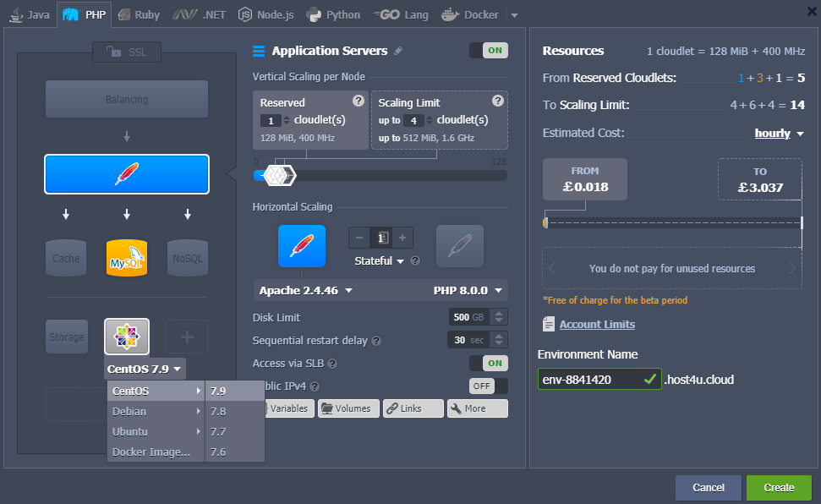Switch to the Java tab

coord(30,14)
